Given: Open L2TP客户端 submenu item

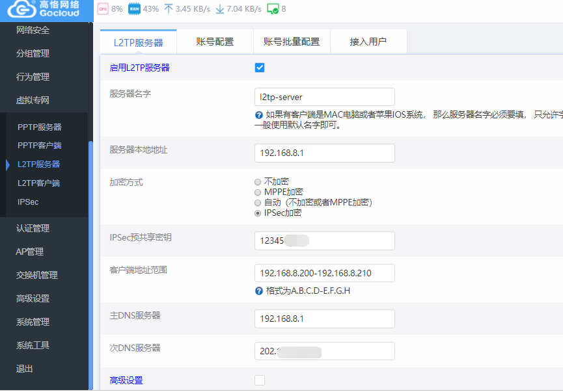Looking at the screenshot, I should coord(39,183).
